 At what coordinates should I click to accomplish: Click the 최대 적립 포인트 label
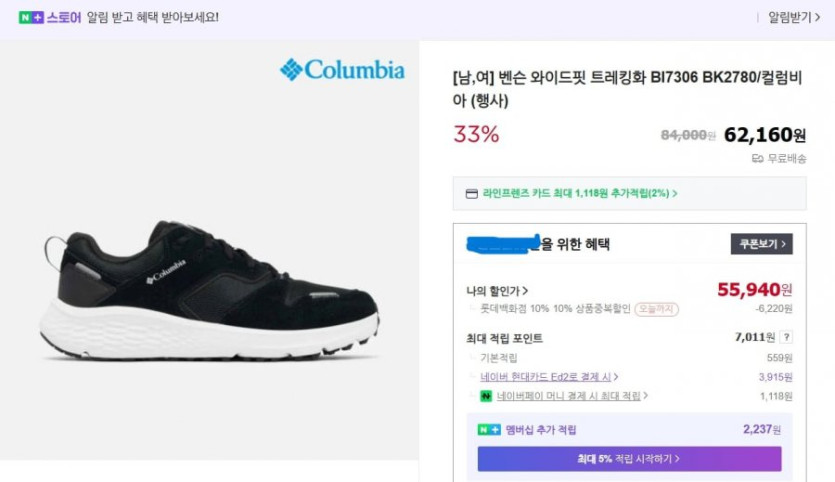coord(507,337)
